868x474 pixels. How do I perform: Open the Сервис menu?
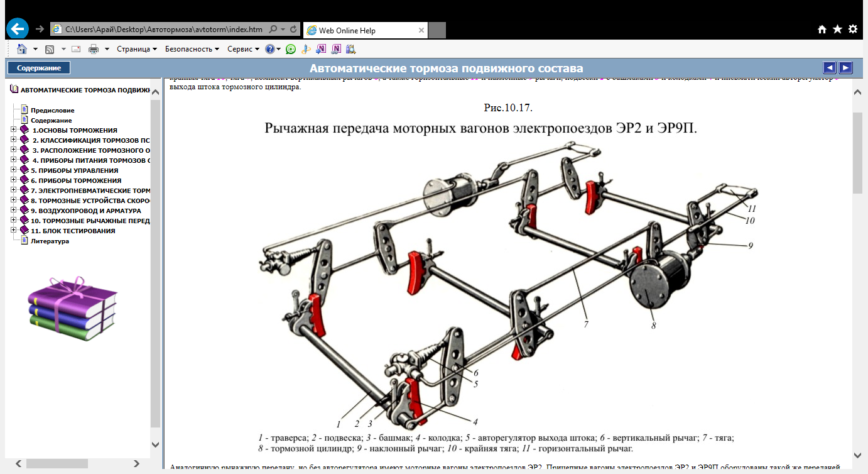pos(243,49)
